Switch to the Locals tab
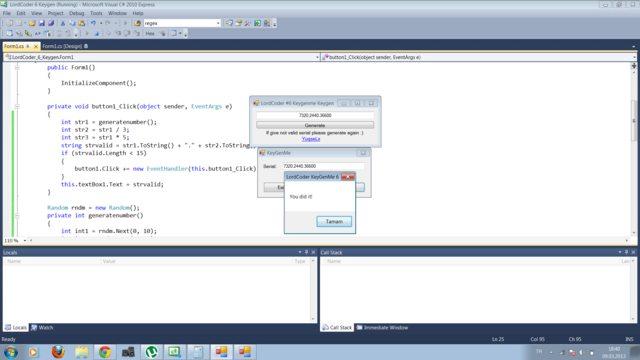Viewport: 640px width, 360px height. pos(16,327)
